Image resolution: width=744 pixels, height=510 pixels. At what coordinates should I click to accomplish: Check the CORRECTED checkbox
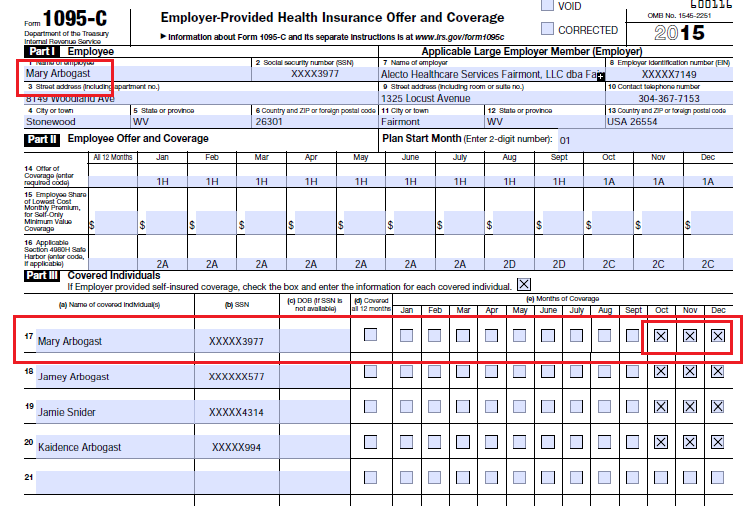coord(547,28)
